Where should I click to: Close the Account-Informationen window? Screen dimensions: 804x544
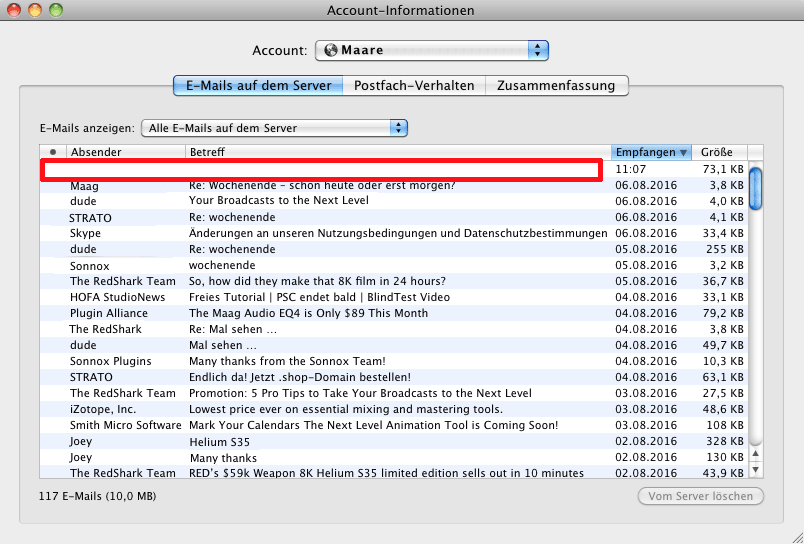coord(14,10)
